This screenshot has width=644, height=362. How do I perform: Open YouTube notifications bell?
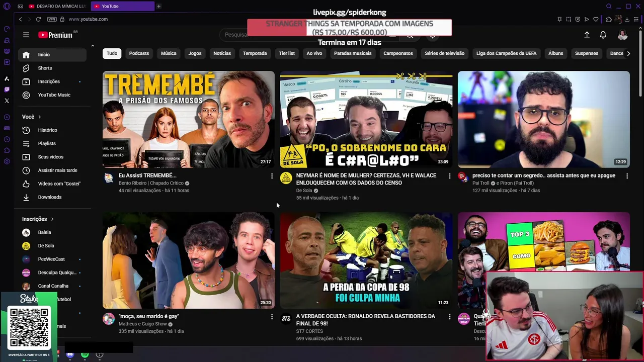click(603, 35)
